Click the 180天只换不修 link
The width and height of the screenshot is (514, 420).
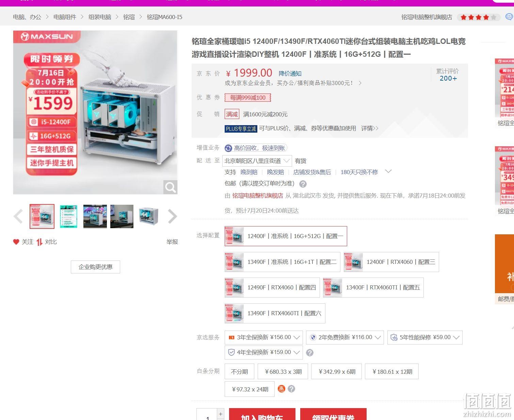pos(359,172)
